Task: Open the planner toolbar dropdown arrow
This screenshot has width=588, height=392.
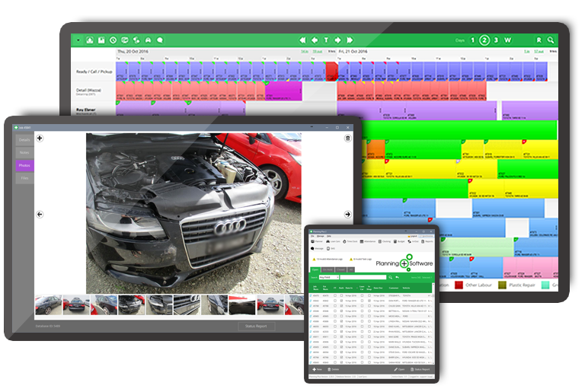Action: coord(78,40)
